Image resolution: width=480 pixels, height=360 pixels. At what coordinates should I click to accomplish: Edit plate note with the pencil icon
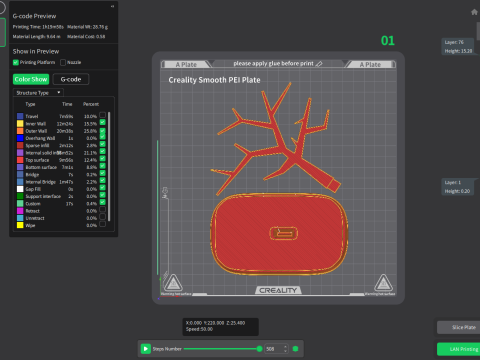point(319,64)
